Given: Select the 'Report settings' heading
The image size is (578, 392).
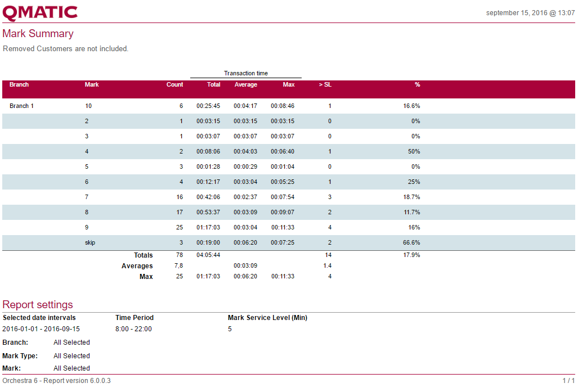Looking at the screenshot, I should (x=38, y=305).
